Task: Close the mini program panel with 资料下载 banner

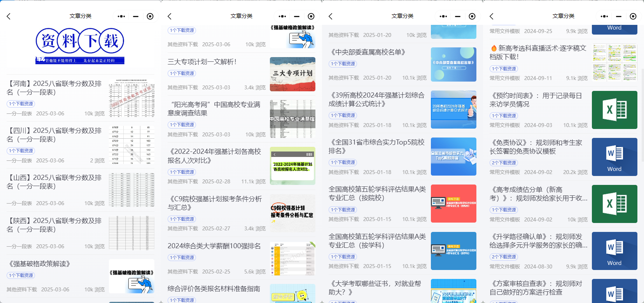Action: click(x=150, y=16)
